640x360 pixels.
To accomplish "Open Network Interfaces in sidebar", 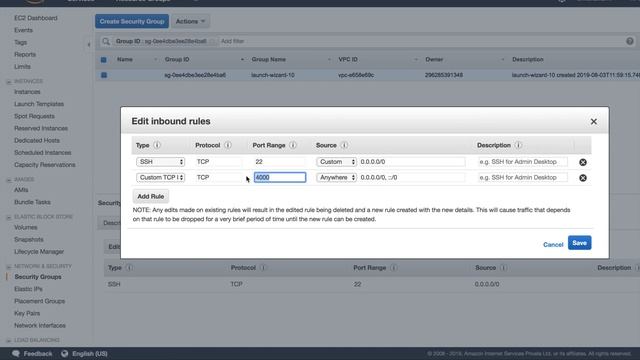I will pos(40,326).
